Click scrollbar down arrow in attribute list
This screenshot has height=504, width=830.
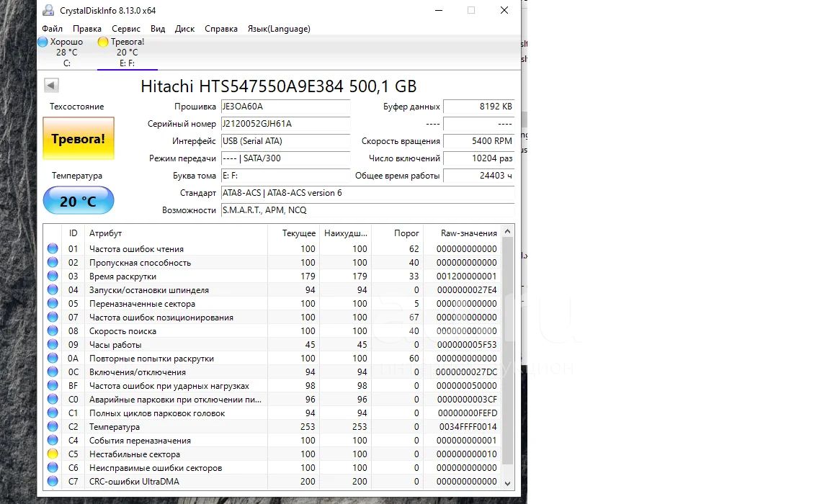508,483
